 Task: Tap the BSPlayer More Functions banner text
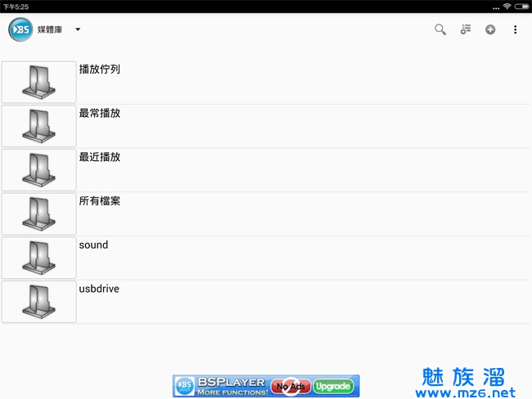[232, 387]
